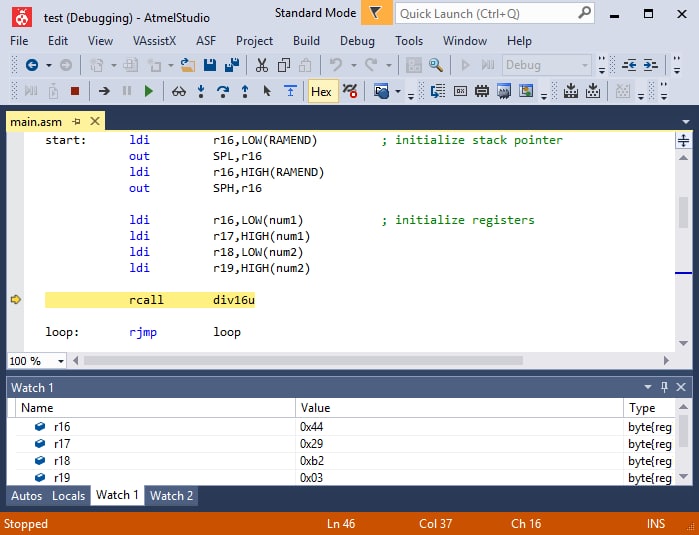The height and width of the screenshot is (535, 699).
Task: Toggle auto-hide pin on Watch 1 panel
Action: pyautogui.click(x=664, y=387)
